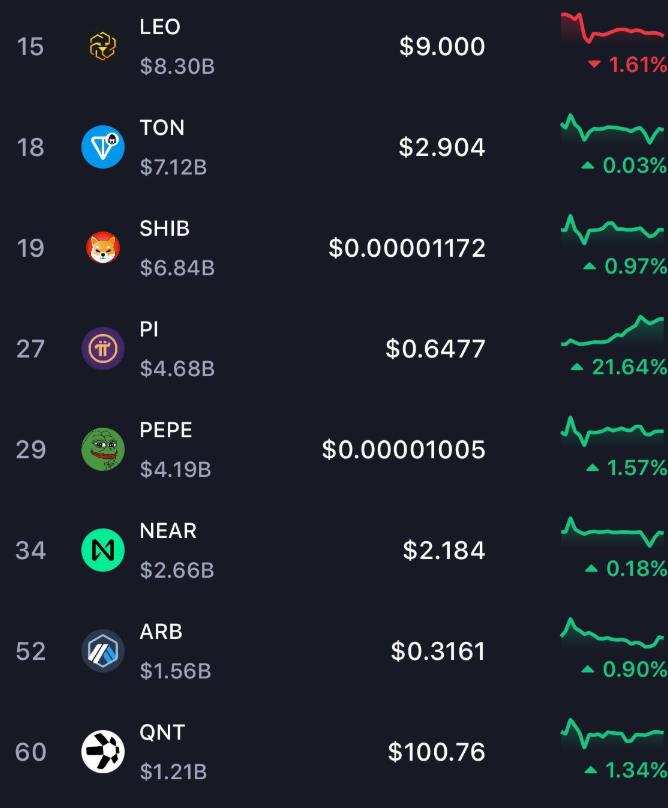Viewport: 668px width, 808px height.
Task: Tap the PI 21.64% change indicator
Action: point(619,367)
